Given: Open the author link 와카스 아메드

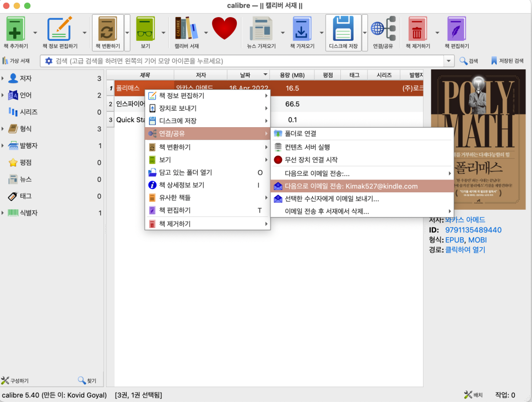Looking at the screenshot, I should (x=465, y=220).
